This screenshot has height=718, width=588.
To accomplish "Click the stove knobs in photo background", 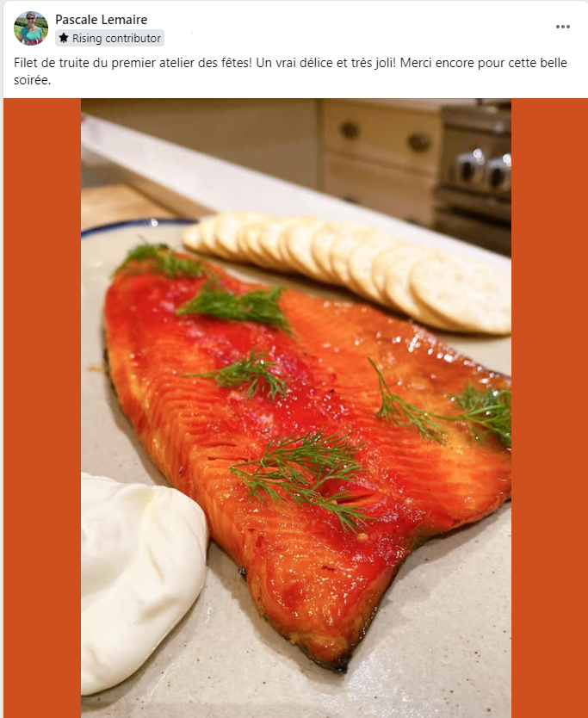I will (482, 170).
